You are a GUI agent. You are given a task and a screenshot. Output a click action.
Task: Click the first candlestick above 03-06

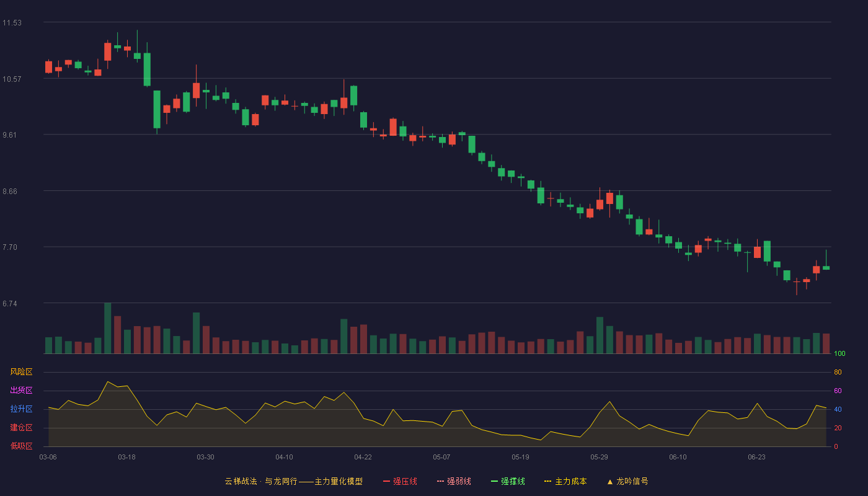pos(48,67)
